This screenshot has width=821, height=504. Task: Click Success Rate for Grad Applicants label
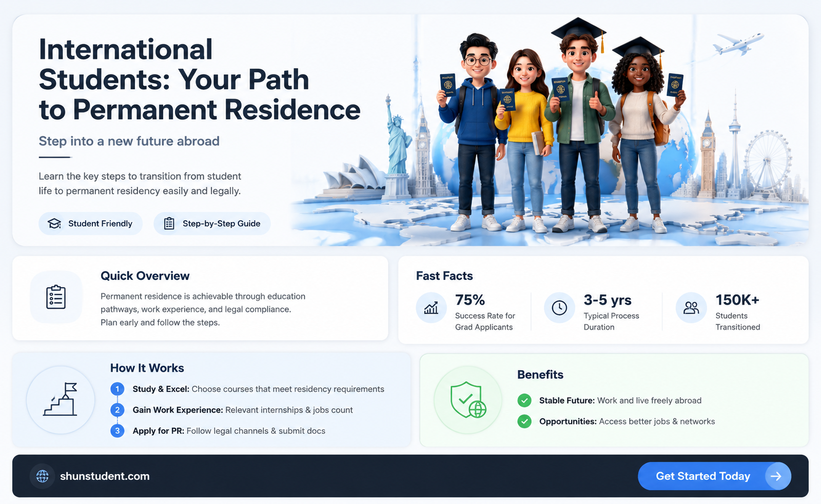(x=485, y=321)
